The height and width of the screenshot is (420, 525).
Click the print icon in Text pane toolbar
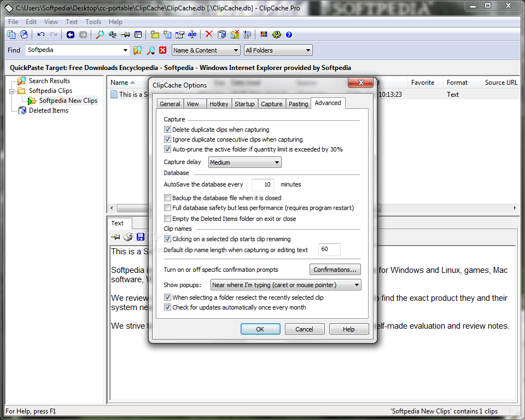[x=128, y=237]
